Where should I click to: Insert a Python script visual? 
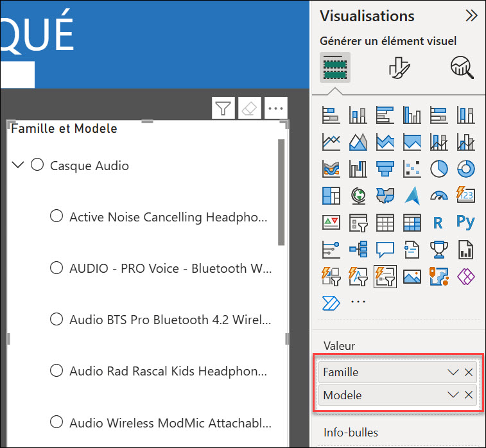click(465, 222)
